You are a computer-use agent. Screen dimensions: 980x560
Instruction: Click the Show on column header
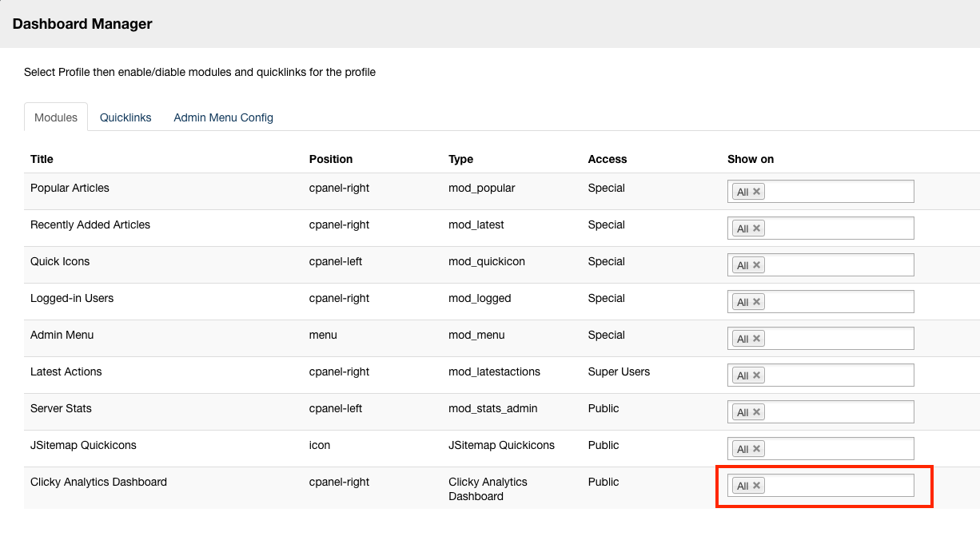click(x=750, y=159)
